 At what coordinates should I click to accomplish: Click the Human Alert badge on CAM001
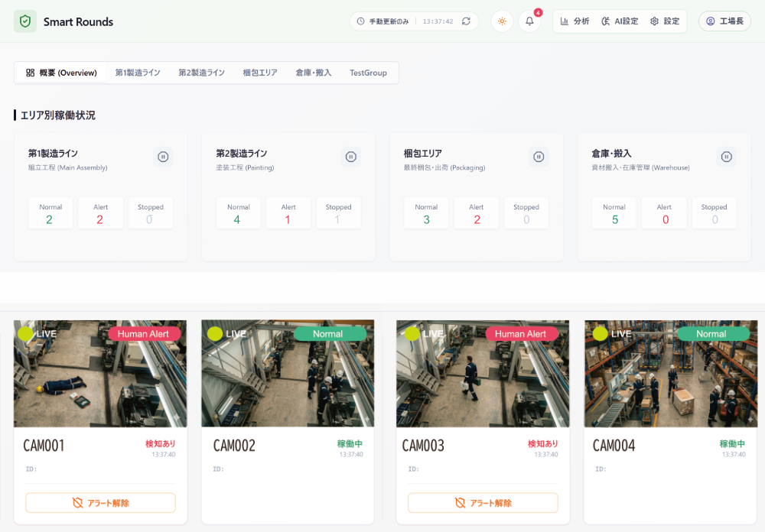coord(144,334)
